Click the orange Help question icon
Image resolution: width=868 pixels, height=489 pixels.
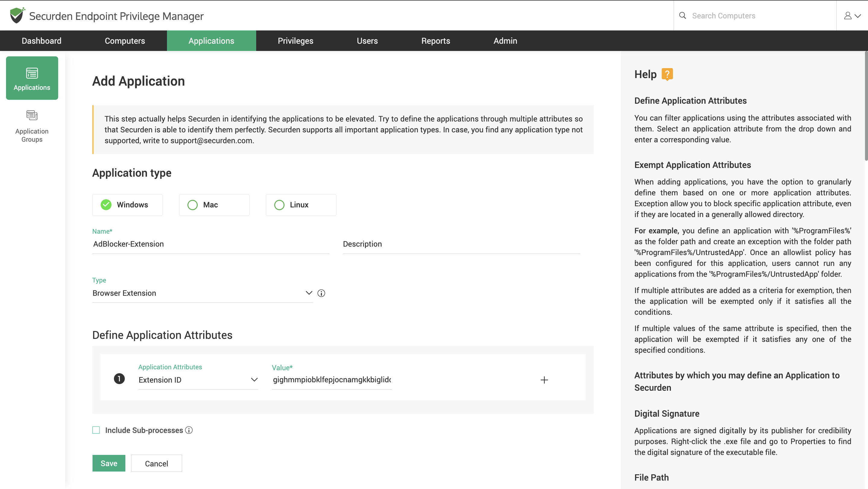(x=667, y=74)
